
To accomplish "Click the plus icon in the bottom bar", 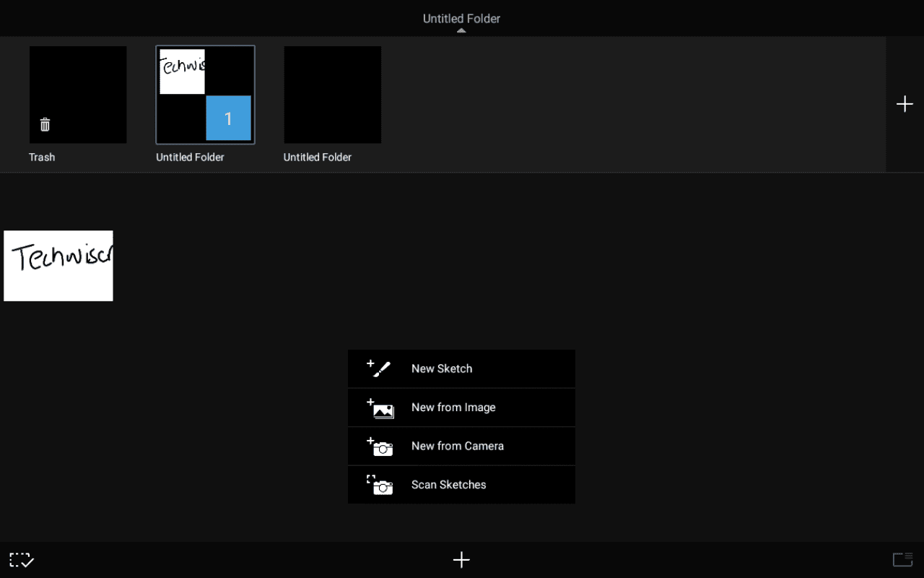I will [461, 559].
